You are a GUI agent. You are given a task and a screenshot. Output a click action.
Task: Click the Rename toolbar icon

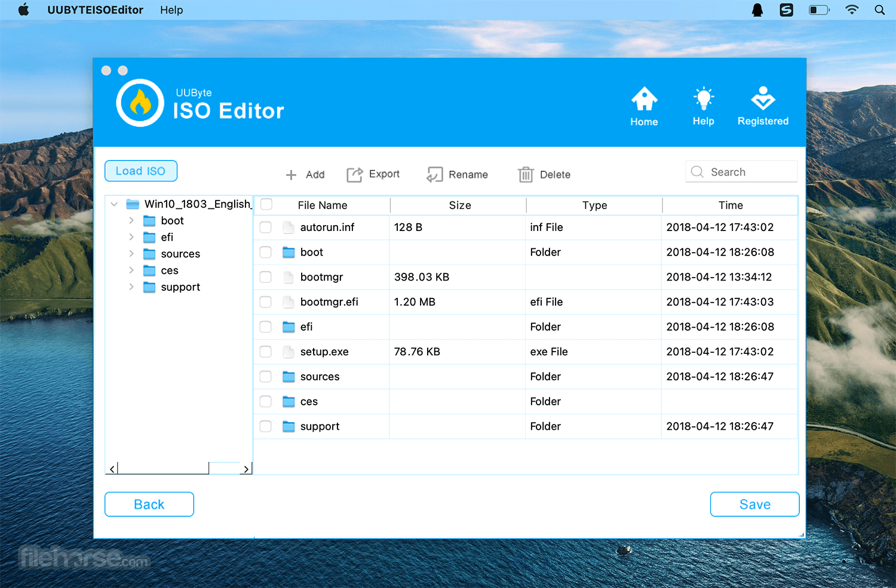tap(434, 174)
